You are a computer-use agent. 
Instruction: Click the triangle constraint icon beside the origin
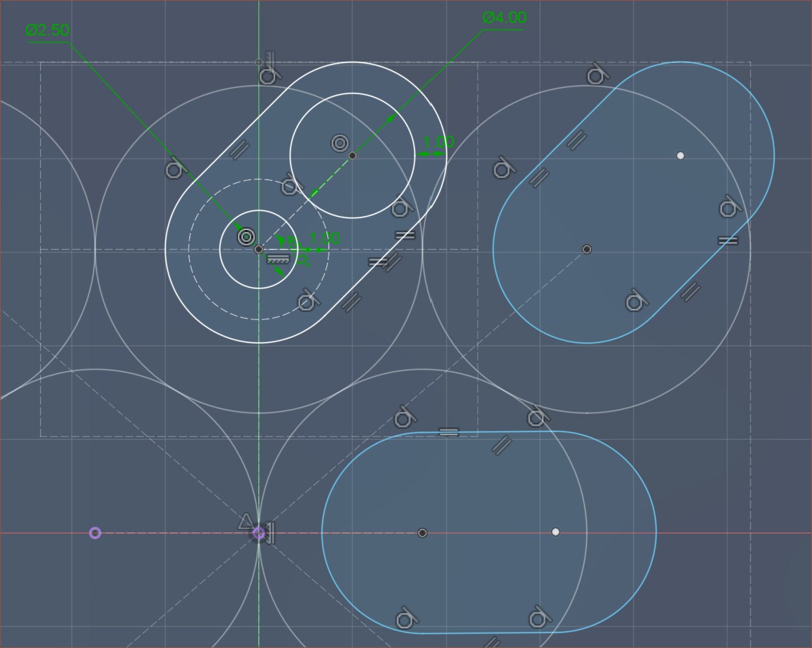click(x=245, y=522)
